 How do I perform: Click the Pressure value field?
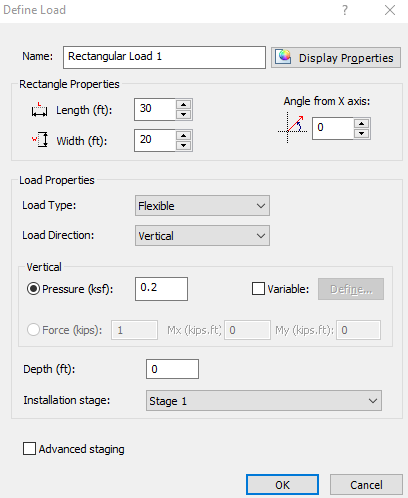click(x=161, y=289)
